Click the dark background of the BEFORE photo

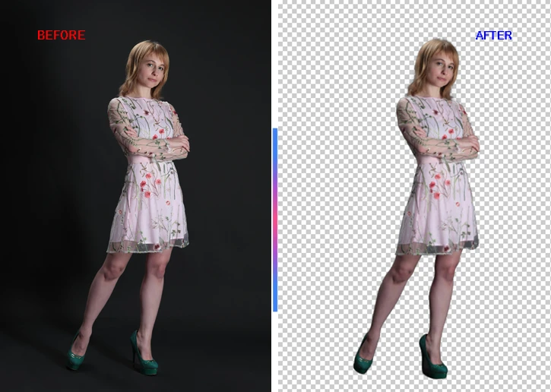(46, 190)
